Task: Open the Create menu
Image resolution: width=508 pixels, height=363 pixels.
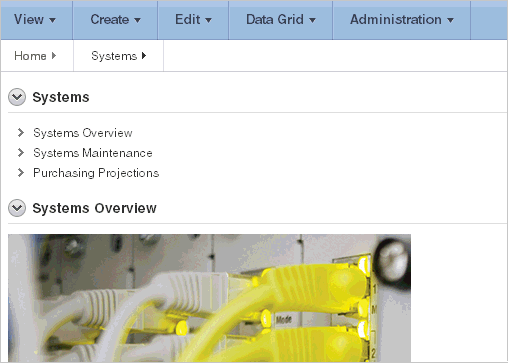Action: pyautogui.click(x=115, y=20)
